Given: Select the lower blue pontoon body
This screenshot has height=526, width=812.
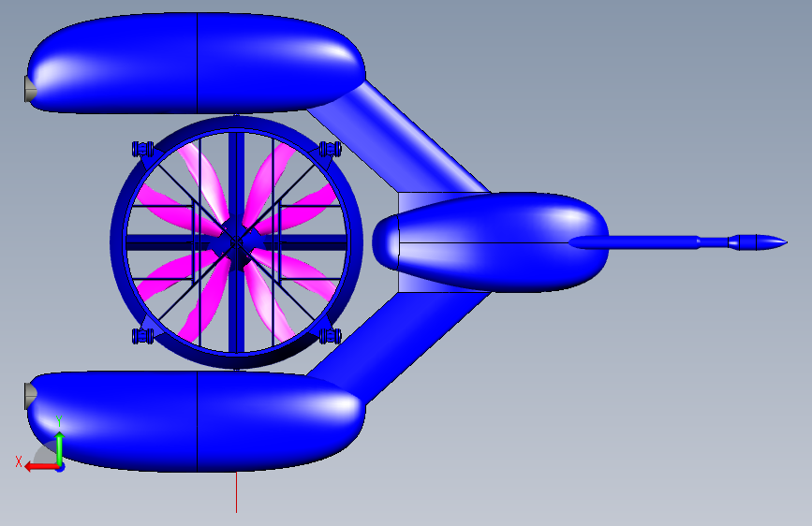Looking at the screenshot, I should pyautogui.click(x=197, y=421).
